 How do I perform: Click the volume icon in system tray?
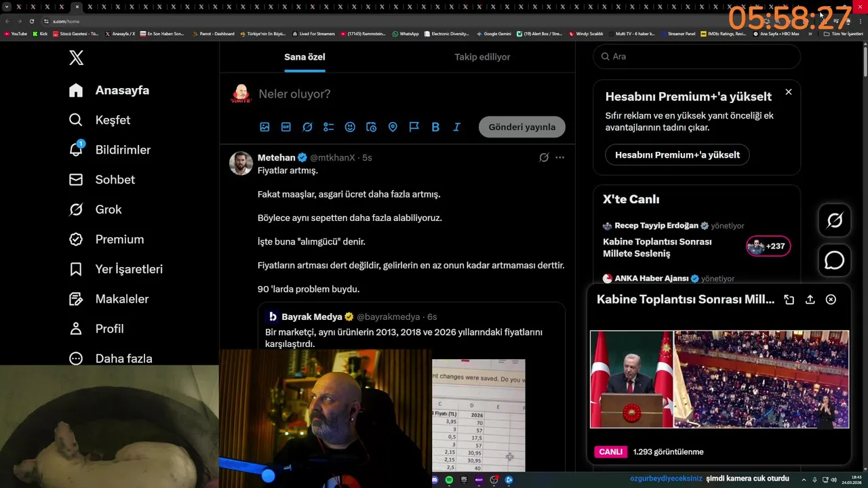833,480
